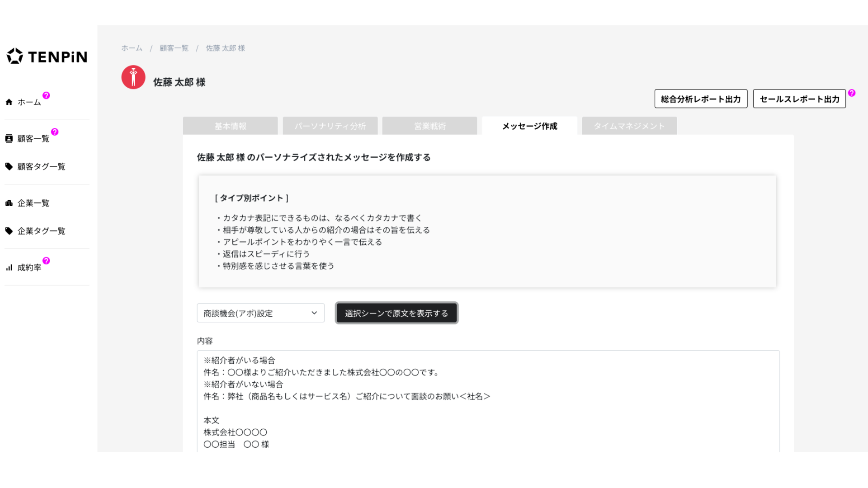Click help icon next to ホーム
The width and height of the screenshot is (868, 488).
46,95
